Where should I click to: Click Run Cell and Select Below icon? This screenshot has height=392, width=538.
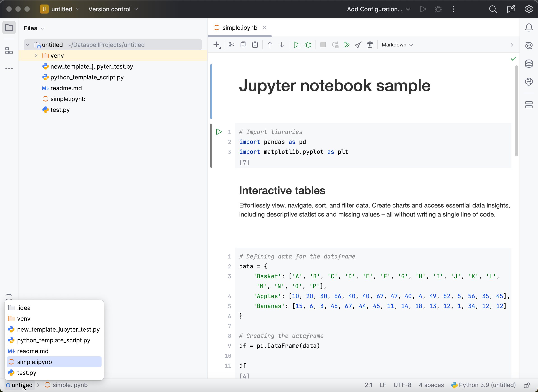(x=297, y=45)
